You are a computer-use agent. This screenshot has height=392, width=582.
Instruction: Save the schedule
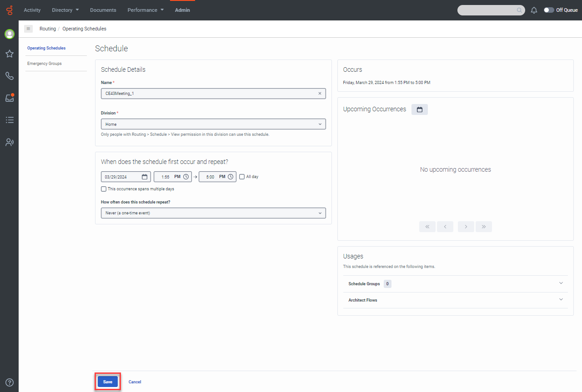coord(108,382)
